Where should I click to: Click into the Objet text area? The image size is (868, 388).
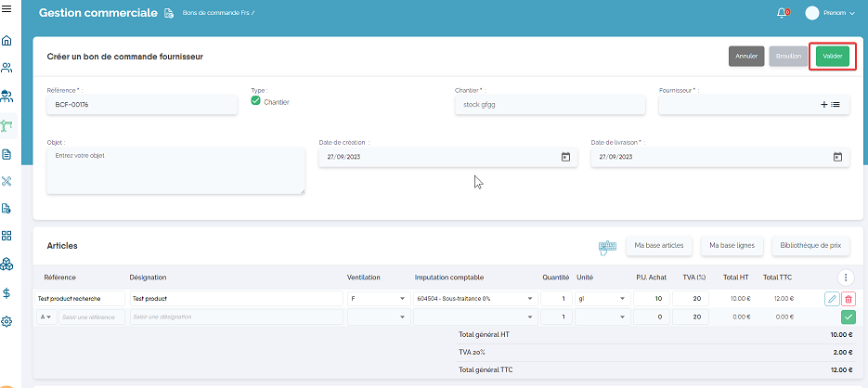pyautogui.click(x=175, y=170)
